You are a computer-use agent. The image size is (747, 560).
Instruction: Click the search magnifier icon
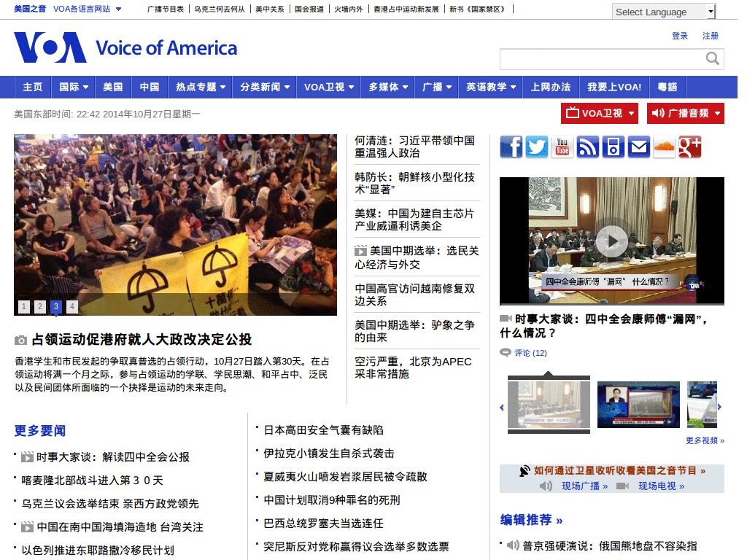[x=712, y=58]
